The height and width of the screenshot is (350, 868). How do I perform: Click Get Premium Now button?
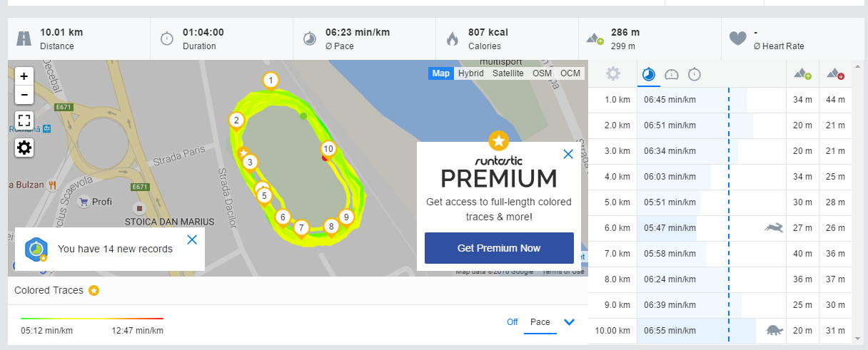pos(499,248)
